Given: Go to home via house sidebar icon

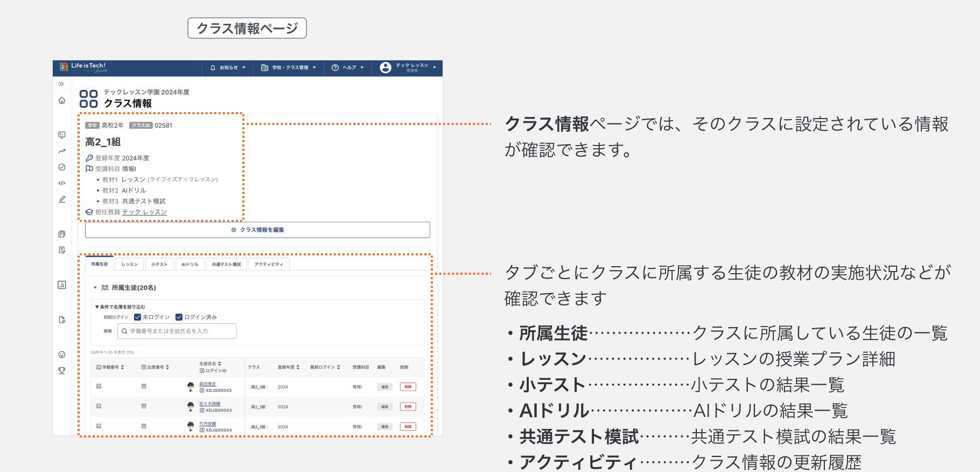Looking at the screenshot, I should (x=62, y=101).
